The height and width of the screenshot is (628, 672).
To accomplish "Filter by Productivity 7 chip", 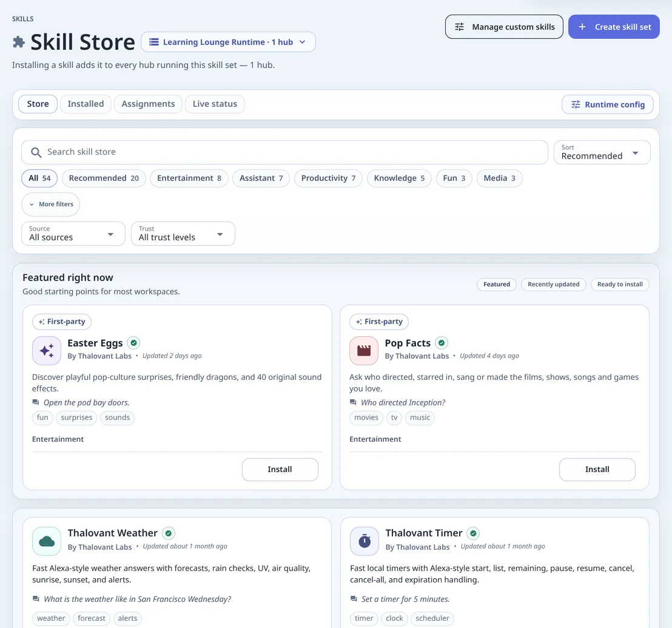I will coord(328,178).
